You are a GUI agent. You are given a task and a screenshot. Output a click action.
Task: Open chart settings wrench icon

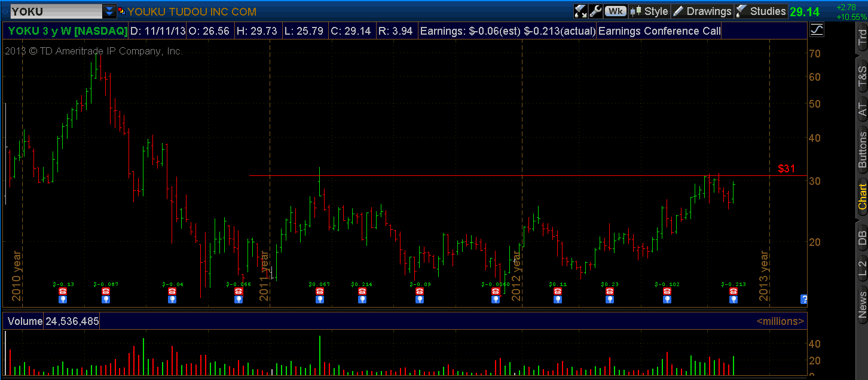pos(595,11)
